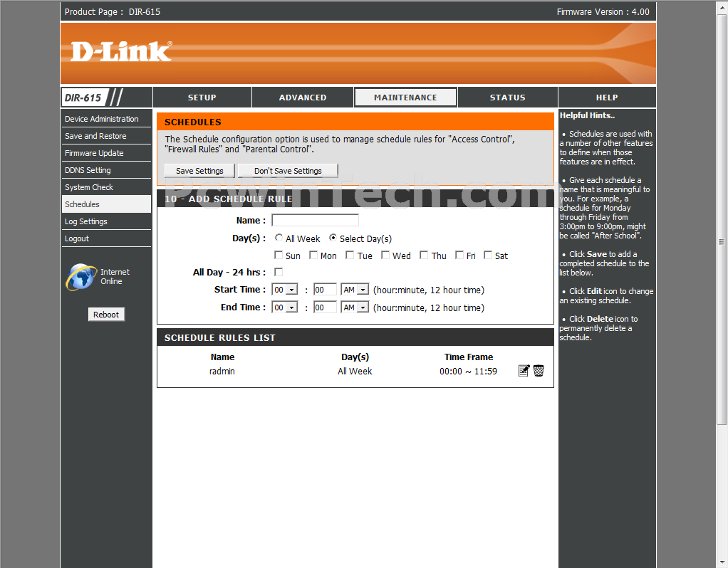This screenshot has width=728, height=568.
Task: Click Logout in sidebar
Action: [x=106, y=238]
